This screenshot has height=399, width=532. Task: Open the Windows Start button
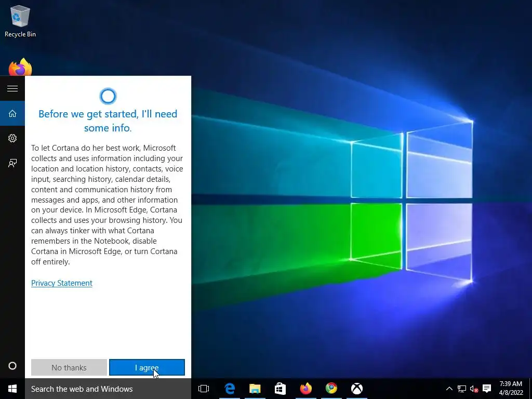click(12, 389)
